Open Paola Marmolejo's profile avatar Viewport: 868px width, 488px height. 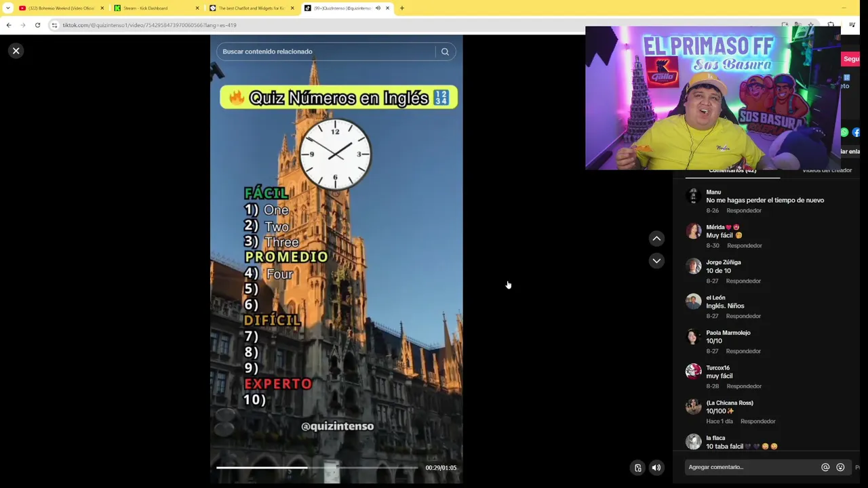click(693, 337)
